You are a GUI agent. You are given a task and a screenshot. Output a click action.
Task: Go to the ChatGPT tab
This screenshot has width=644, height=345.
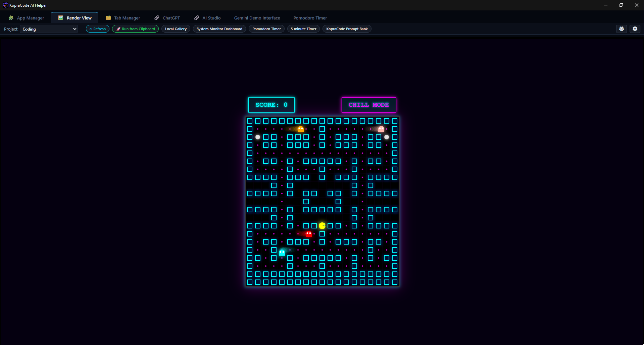(167, 18)
